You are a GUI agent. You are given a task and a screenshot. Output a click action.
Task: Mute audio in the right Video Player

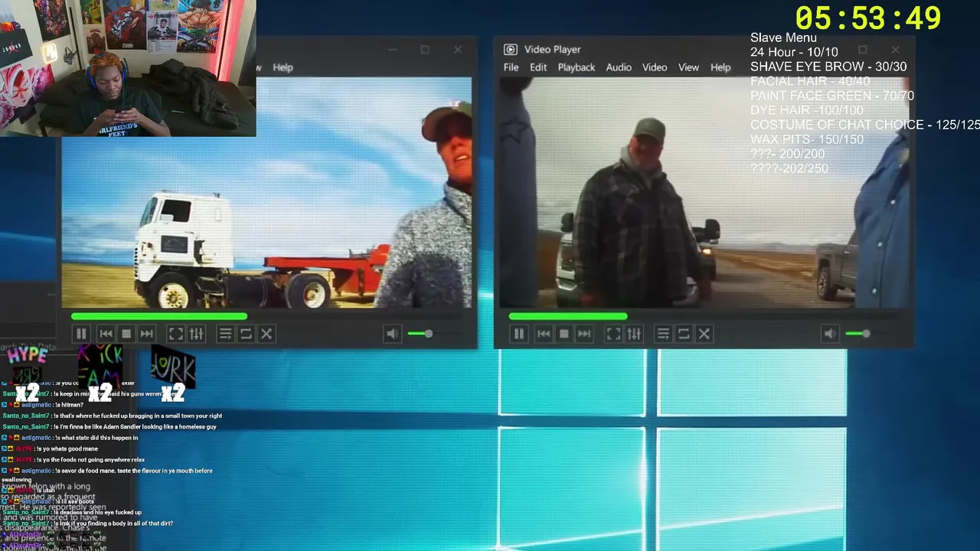point(830,334)
